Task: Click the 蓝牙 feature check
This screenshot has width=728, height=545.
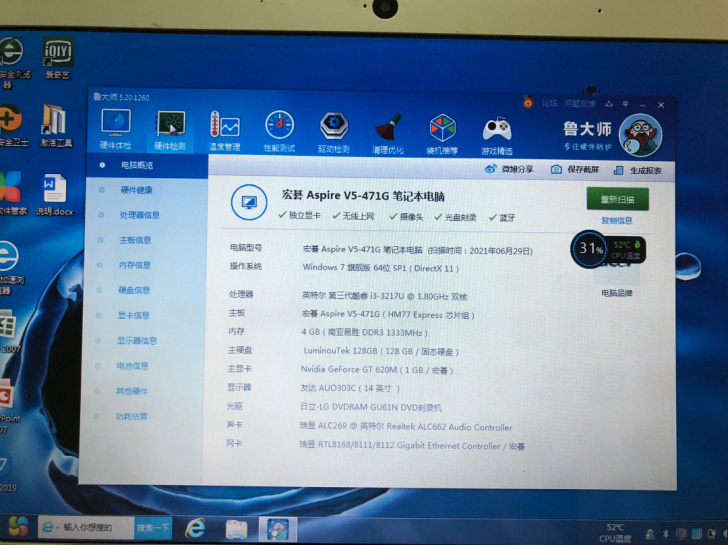Action: [x=502, y=218]
